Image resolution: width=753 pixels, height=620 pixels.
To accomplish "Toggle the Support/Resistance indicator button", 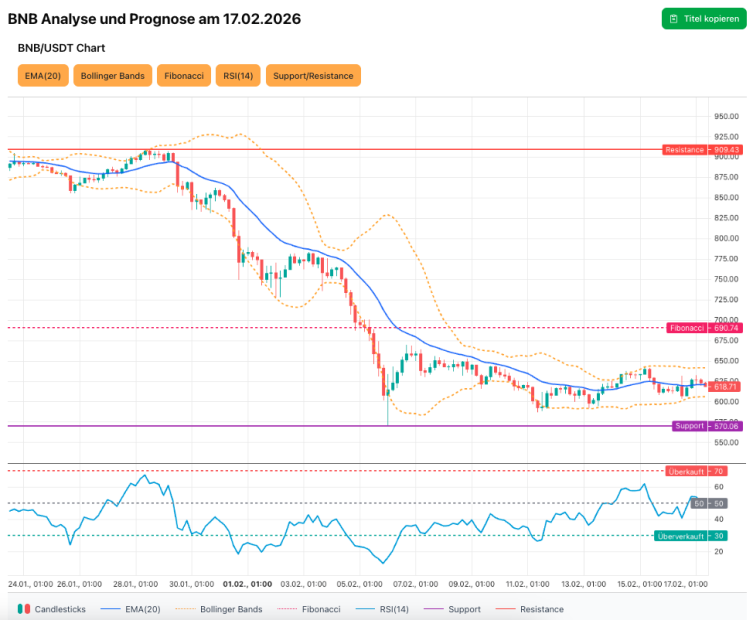I will [x=313, y=75].
